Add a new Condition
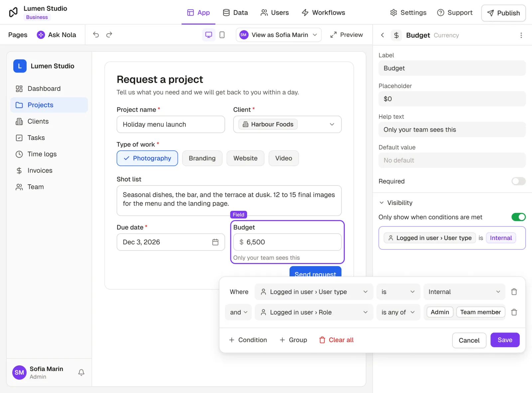Screen dimensions: 532x393 (248, 340)
